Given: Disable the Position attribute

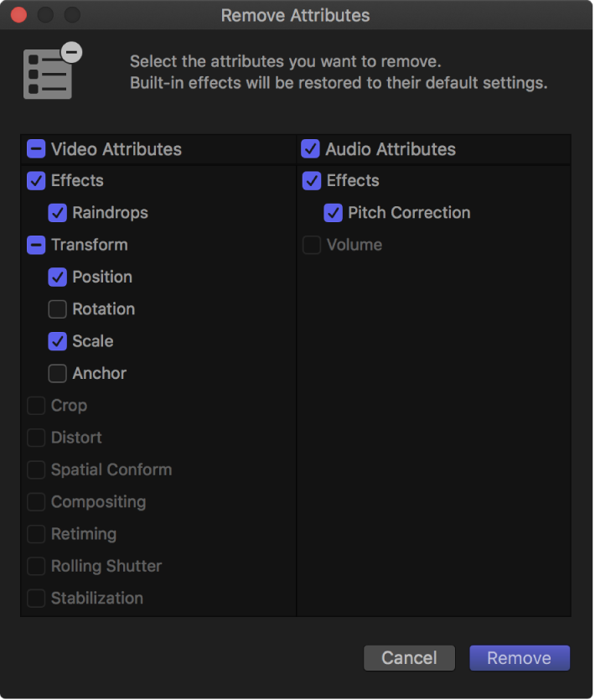Looking at the screenshot, I should [x=57, y=277].
